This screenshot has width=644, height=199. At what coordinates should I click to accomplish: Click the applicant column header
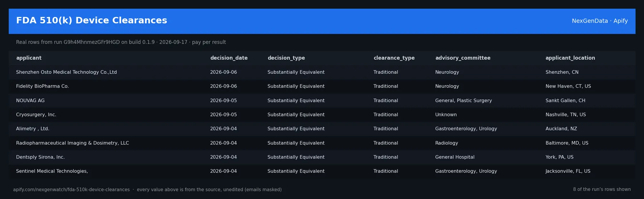[x=29, y=58]
